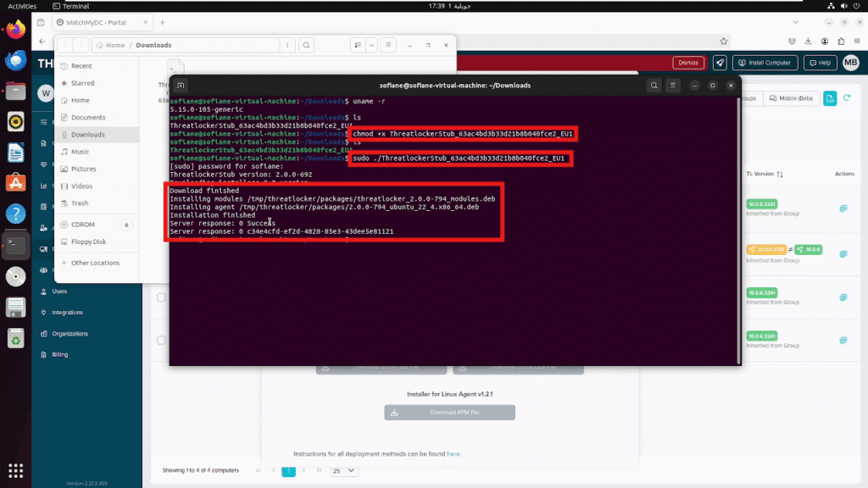Open Firefox downloads icon
868x488 pixels.
point(808,41)
